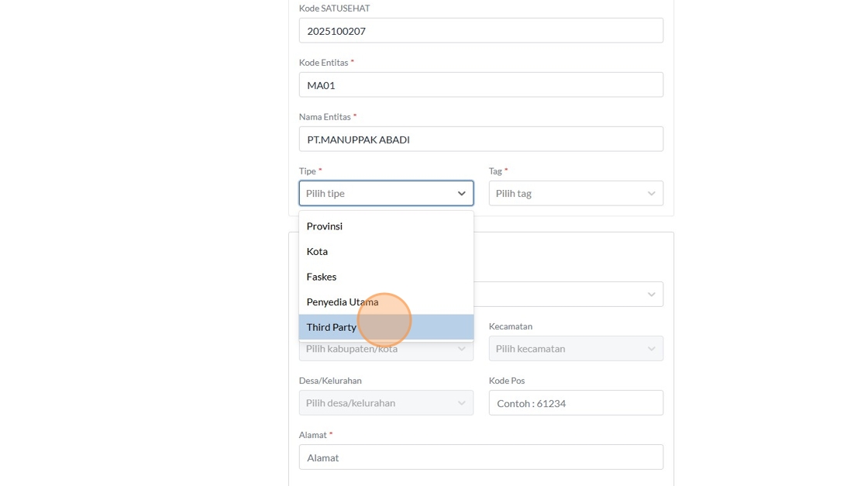
Task: Click the Kecamatan chevron icon
Action: pyautogui.click(x=651, y=349)
